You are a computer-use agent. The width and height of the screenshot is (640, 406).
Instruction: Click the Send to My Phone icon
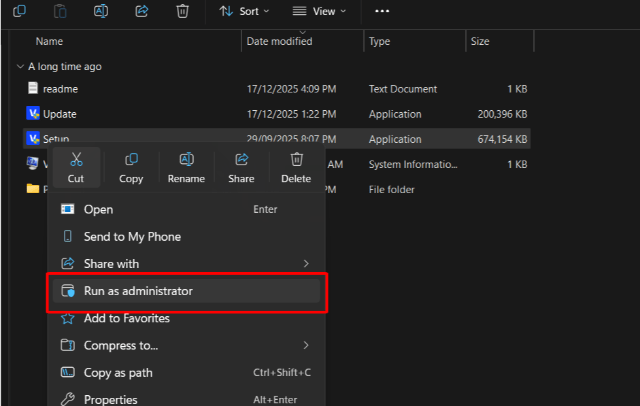[x=68, y=237]
